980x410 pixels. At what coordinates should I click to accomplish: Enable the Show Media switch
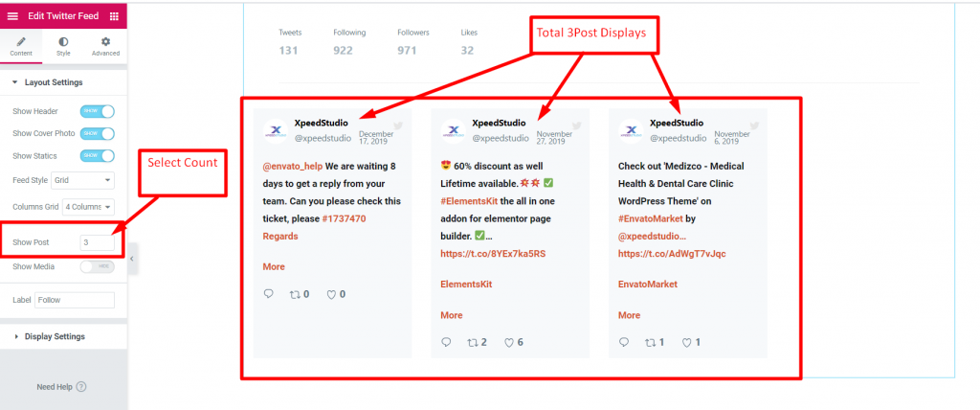point(98,266)
